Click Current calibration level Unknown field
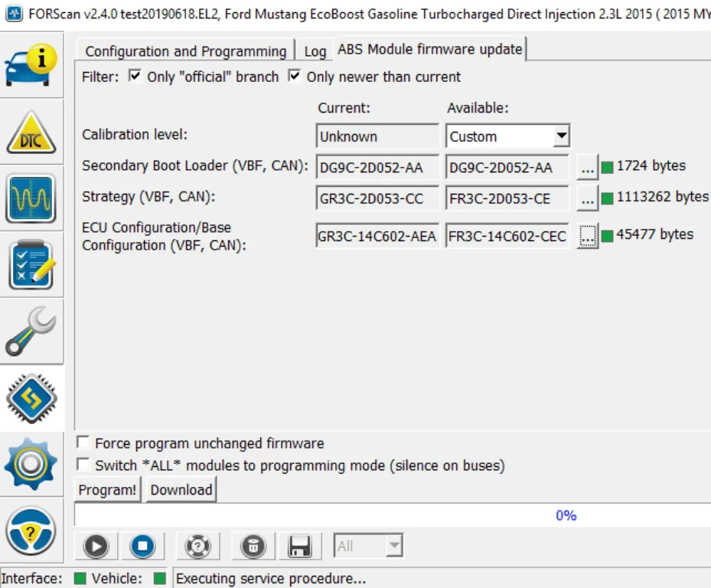The image size is (711, 588). coord(377,136)
